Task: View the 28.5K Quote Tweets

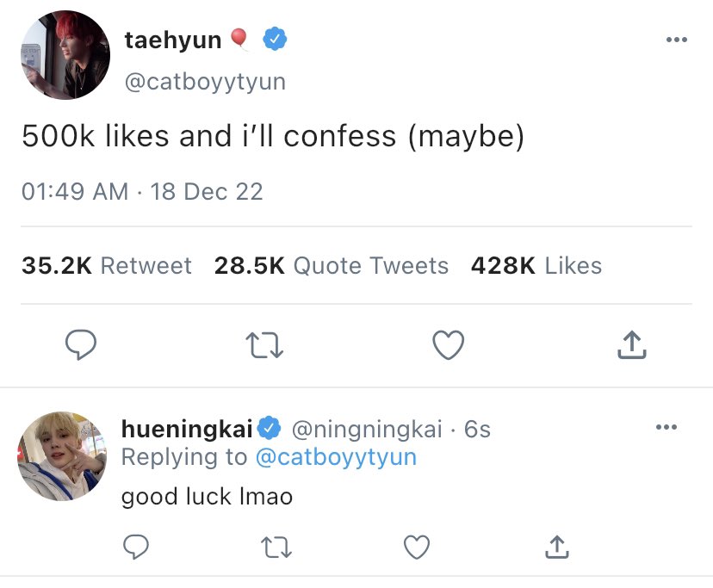Action: pos(332,265)
